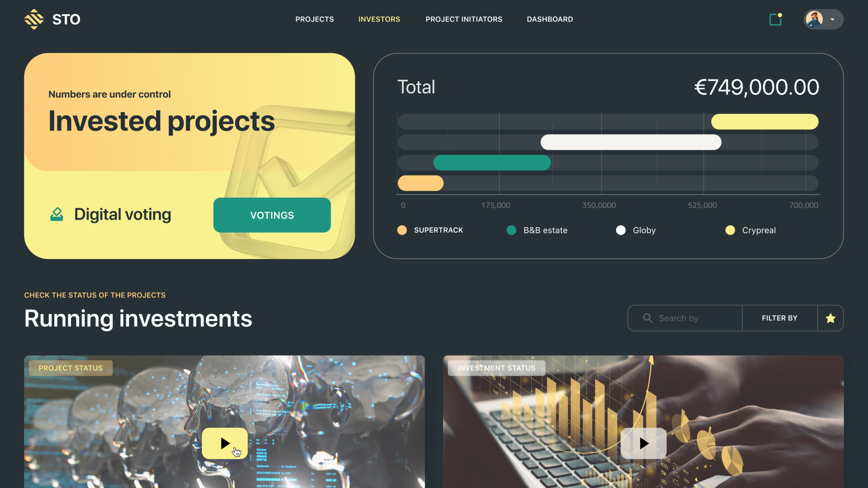
Task: Click the B&B estate teal legend dot
Action: pos(511,230)
